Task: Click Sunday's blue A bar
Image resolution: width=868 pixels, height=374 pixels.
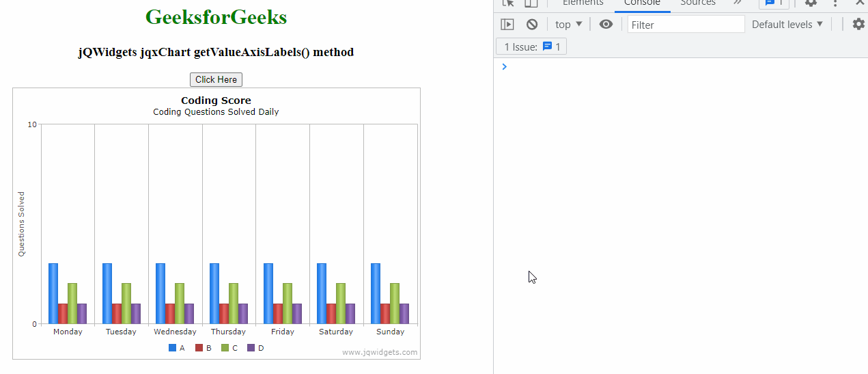Action: 376,293
